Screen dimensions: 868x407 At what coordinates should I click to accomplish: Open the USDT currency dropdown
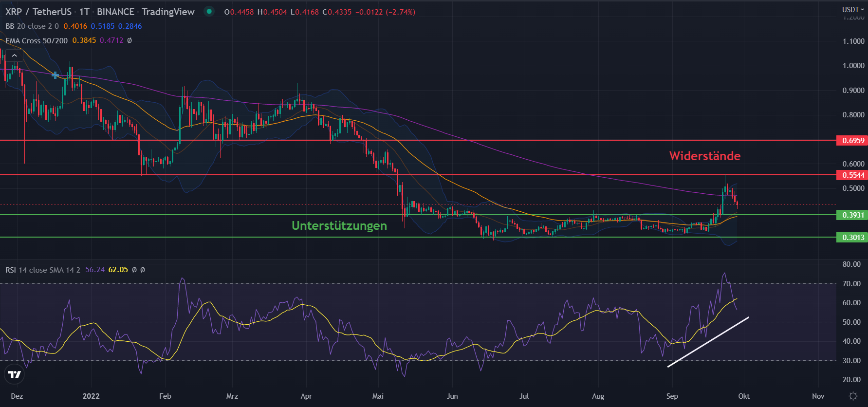pyautogui.click(x=853, y=9)
